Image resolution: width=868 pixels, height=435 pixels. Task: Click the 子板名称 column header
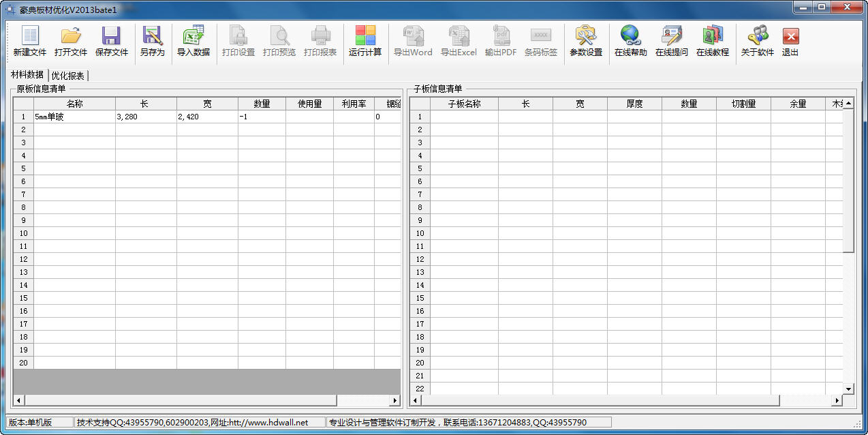click(x=464, y=104)
